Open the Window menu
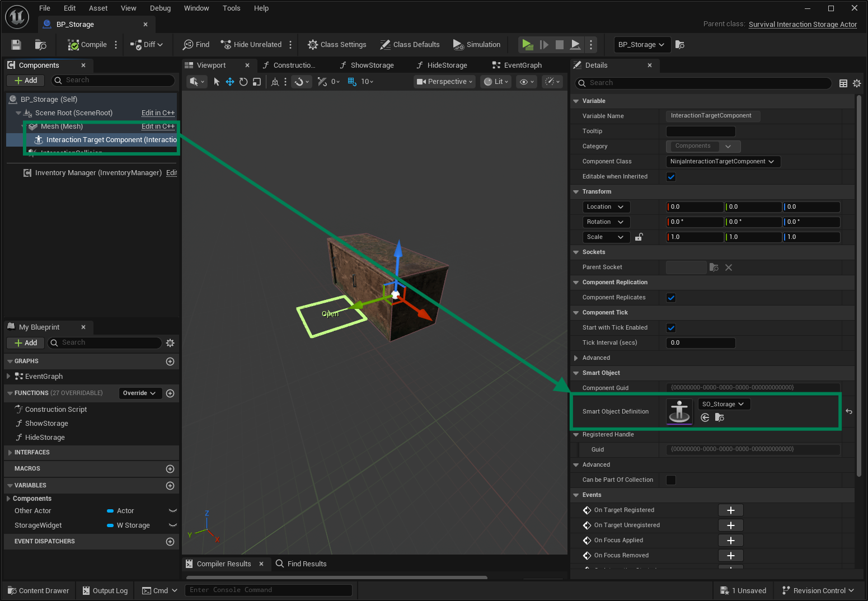 click(x=196, y=8)
